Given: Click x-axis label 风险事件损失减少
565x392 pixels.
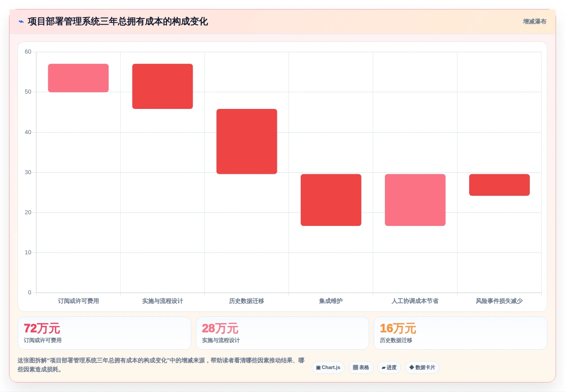Looking at the screenshot, I should (499, 301).
